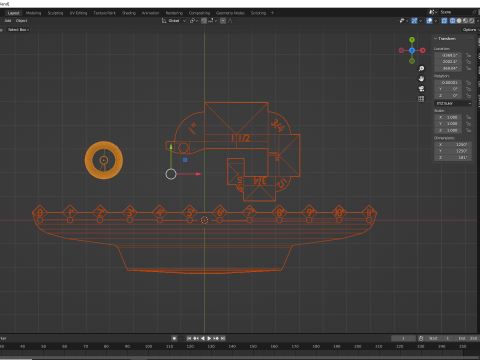
Task: Open the Texture Paint workspace
Action: pos(104,13)
